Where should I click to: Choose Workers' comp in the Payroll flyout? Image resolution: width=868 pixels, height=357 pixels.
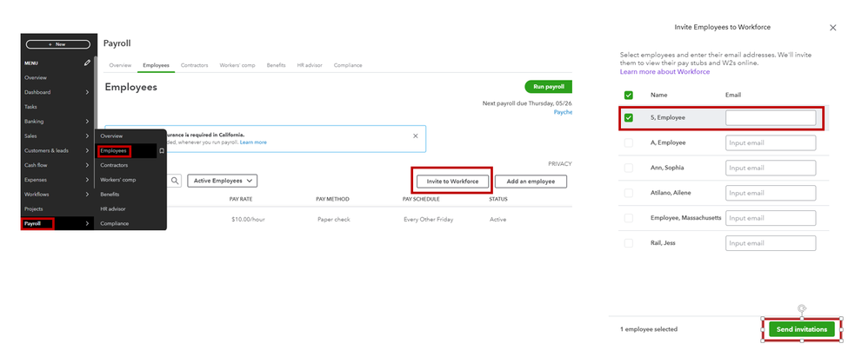coord(118,180)
